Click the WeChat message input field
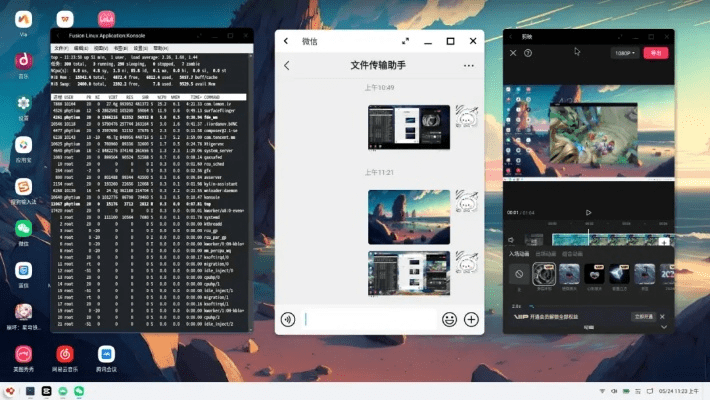The image size is (710, 400). click(x=370, y=320)
